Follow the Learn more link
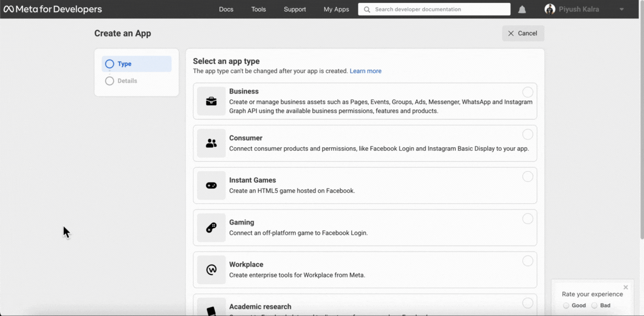644x316 pixels. 365,71
